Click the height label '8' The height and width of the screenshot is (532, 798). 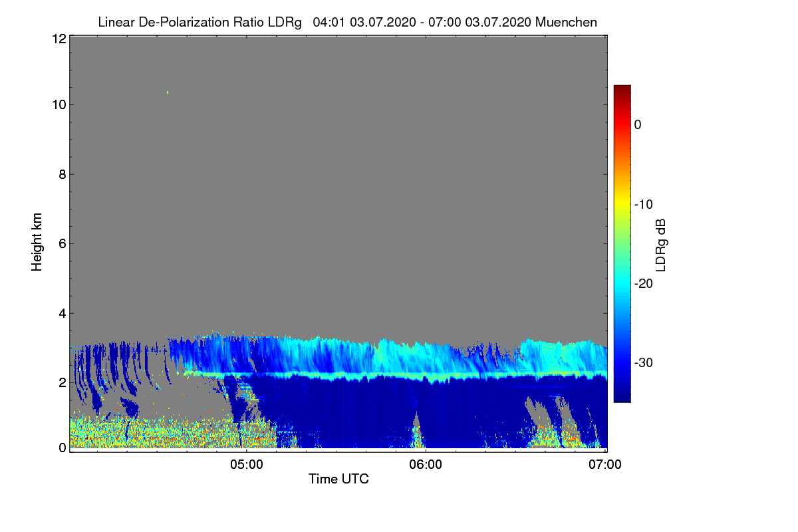tap(63, 175)
